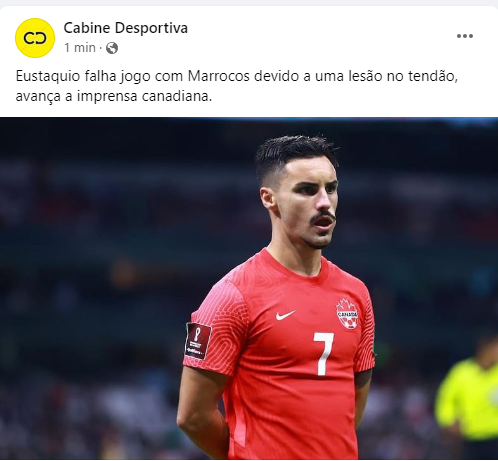Click the word Eustaquio in post text
498x461 pixels.
pyautogui.click(x=48, y=76)
